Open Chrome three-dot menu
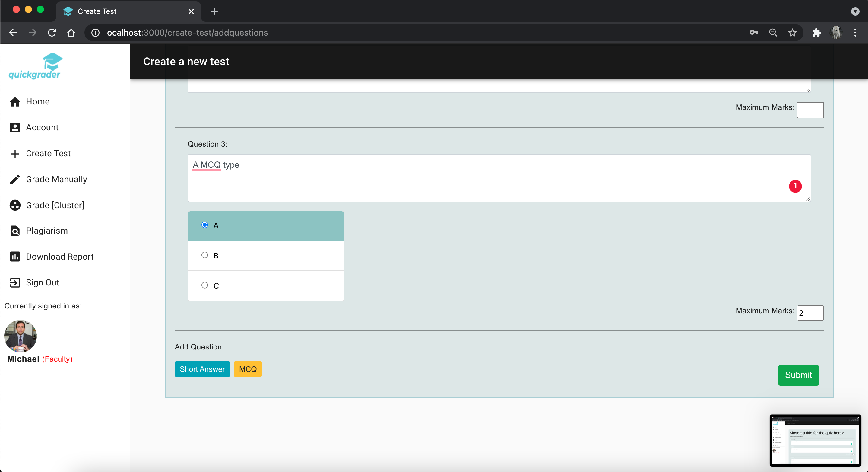868x472 pixels. [x=855, y=33]
